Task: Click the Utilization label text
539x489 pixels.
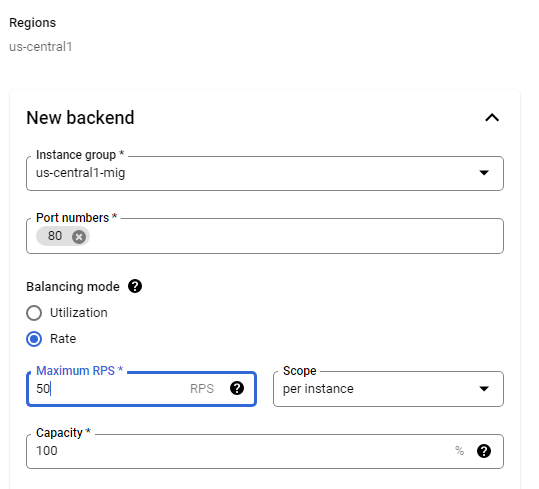Action: (79, 313)
